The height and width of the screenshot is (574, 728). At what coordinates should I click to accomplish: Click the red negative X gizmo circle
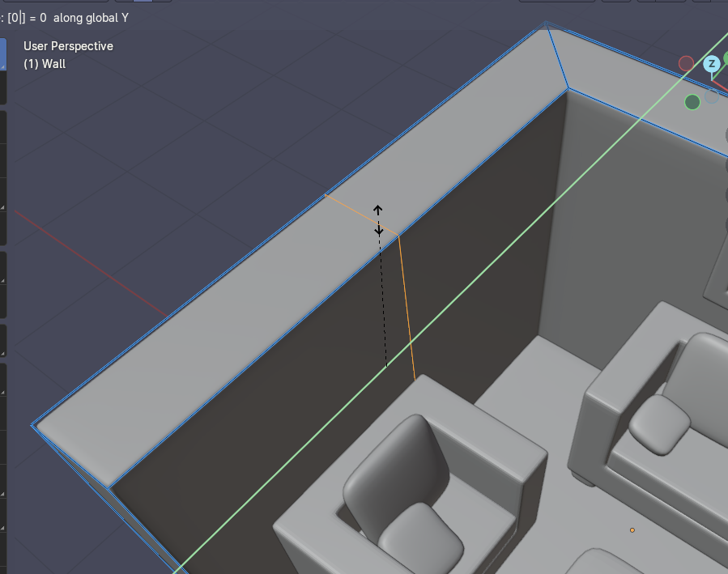point(686,63)
